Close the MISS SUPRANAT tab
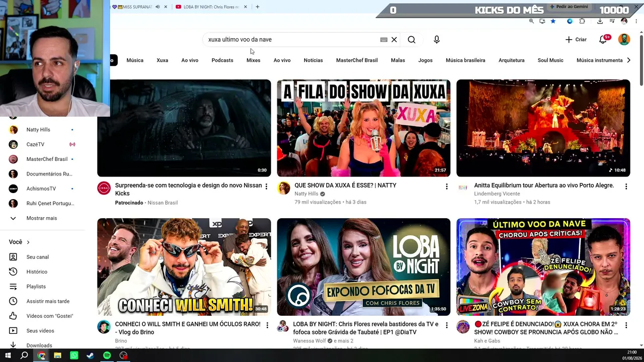This screenshot has height=362, width=644. [166, 7]
